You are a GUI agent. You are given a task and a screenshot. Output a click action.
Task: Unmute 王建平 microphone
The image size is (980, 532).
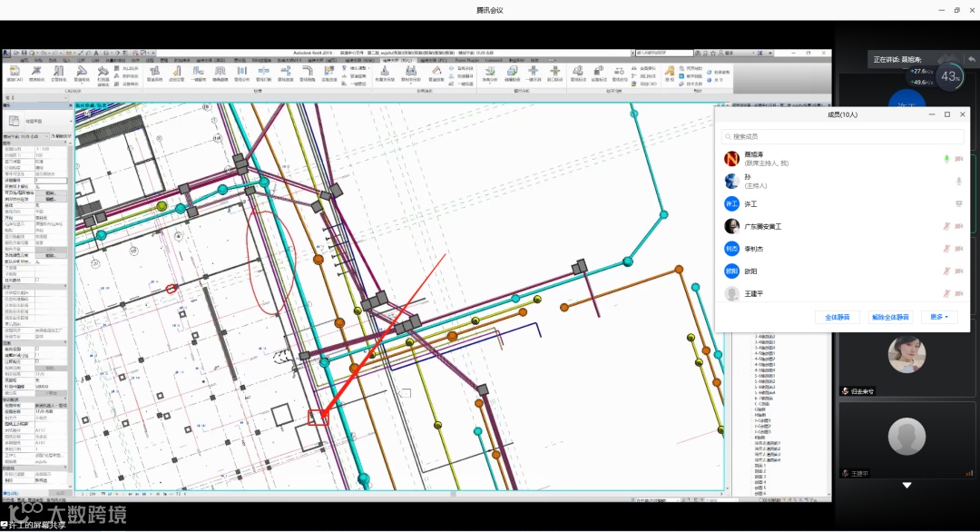coord(946,294)
